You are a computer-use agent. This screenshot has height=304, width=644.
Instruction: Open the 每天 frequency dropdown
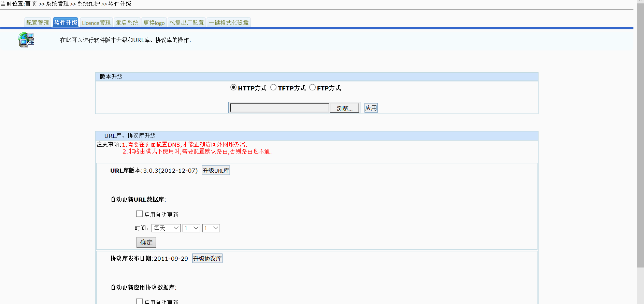[166, 228]
